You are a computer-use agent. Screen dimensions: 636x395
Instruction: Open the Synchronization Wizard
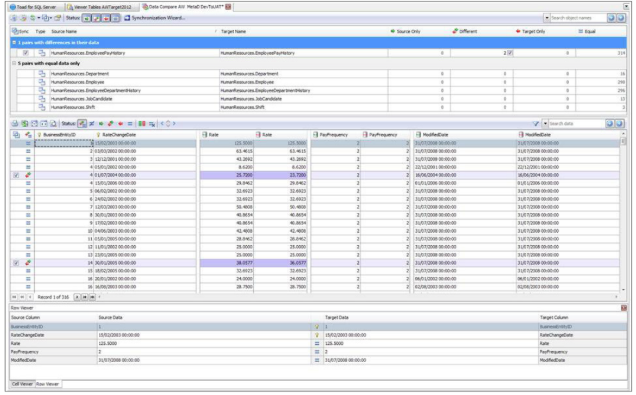coord(155,18)
